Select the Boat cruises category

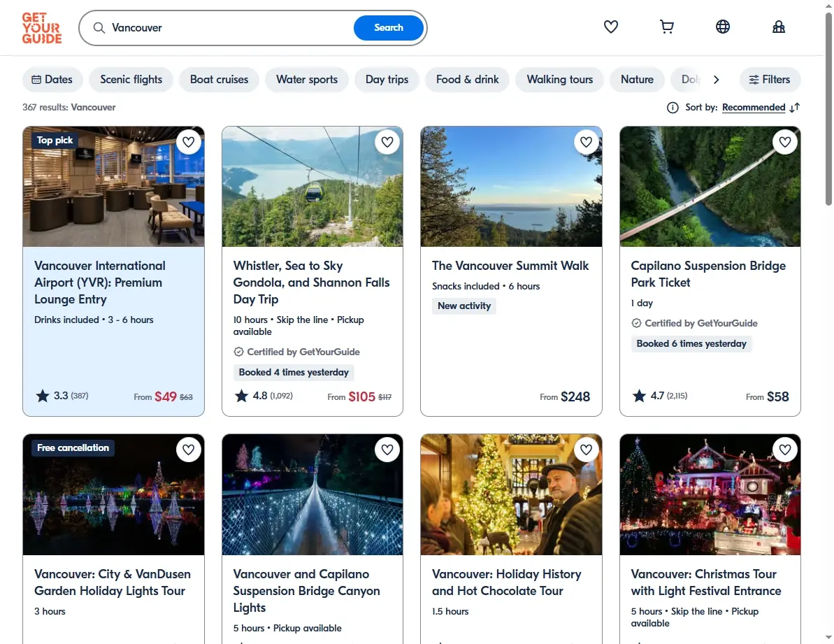click(219, 80)
